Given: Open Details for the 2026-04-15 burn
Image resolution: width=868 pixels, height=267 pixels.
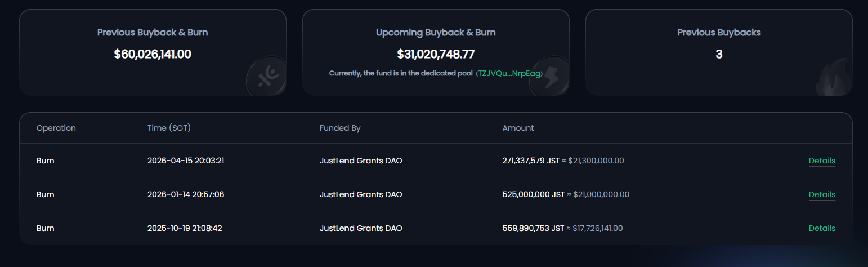Looking at the screenshot, I should pos(822,161).
